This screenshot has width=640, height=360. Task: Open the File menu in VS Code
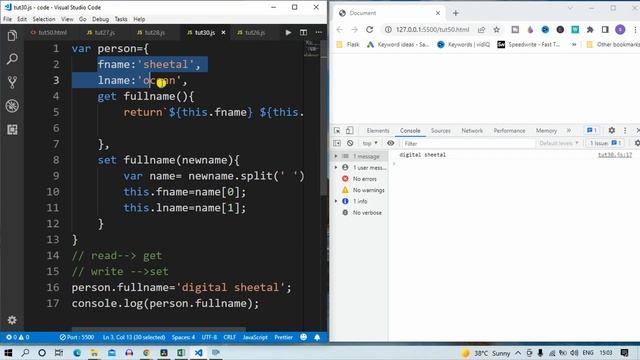[7, 19]
